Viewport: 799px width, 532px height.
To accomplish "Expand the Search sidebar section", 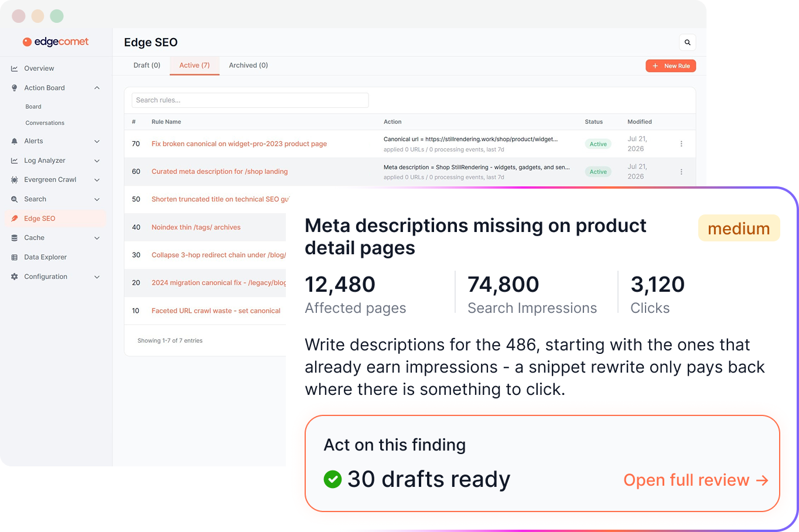I will click(97, 199).
